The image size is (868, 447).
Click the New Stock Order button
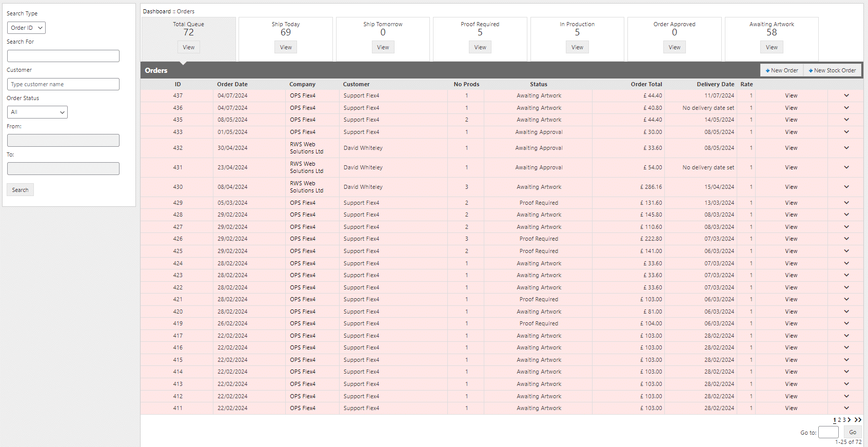(x=832, y=70)
